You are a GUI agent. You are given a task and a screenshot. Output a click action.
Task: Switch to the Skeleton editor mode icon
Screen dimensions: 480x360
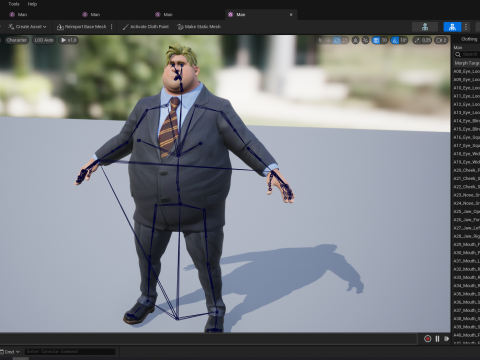click(425, 27)
